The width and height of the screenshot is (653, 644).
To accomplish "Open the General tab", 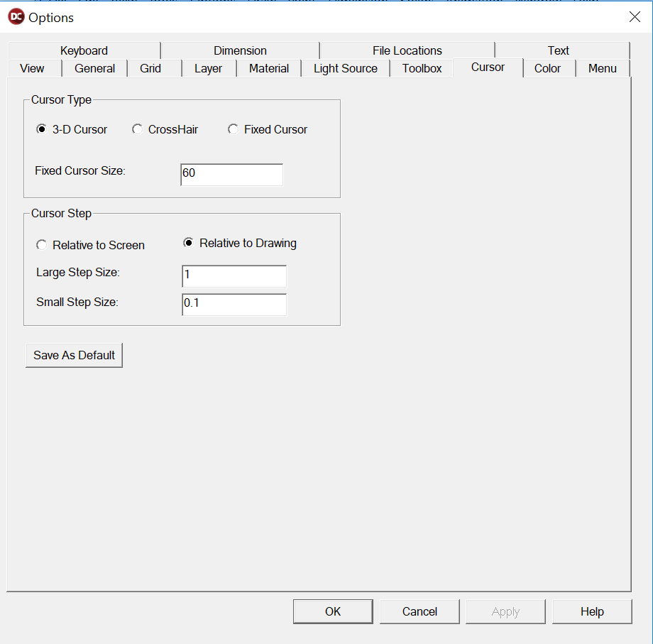I will point(94,68).
